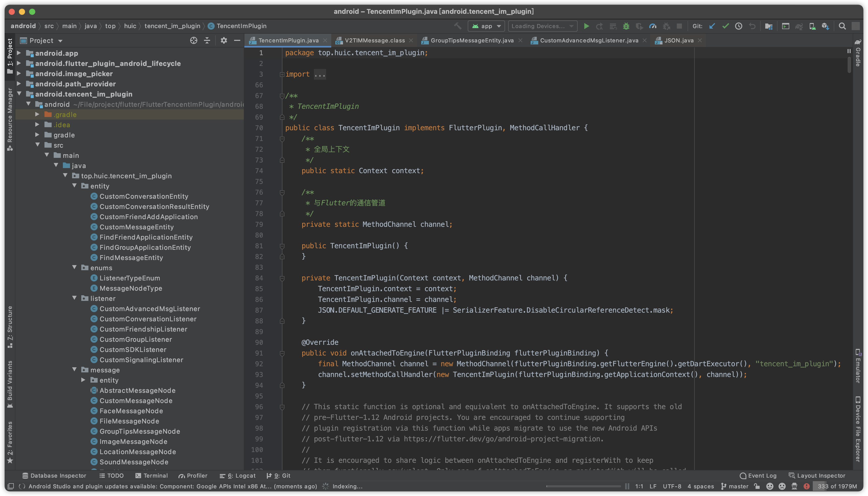Collapse the 'entity' package in the tree
Screen dimensions: 868x496
[75, 186]
